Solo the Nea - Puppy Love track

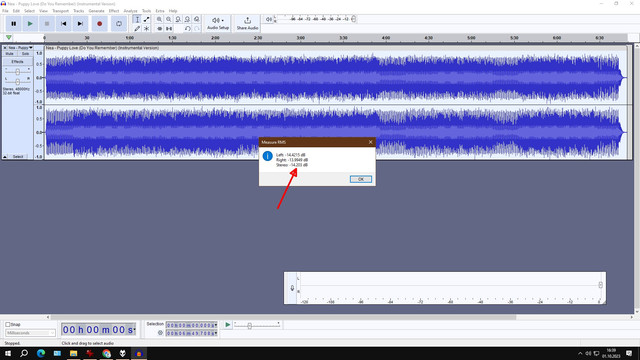pyautogui.click(x=25, y=53)
